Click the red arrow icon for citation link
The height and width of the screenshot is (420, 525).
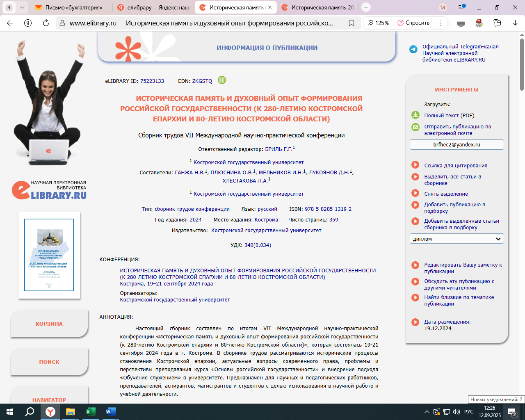[x=415, y=165]
